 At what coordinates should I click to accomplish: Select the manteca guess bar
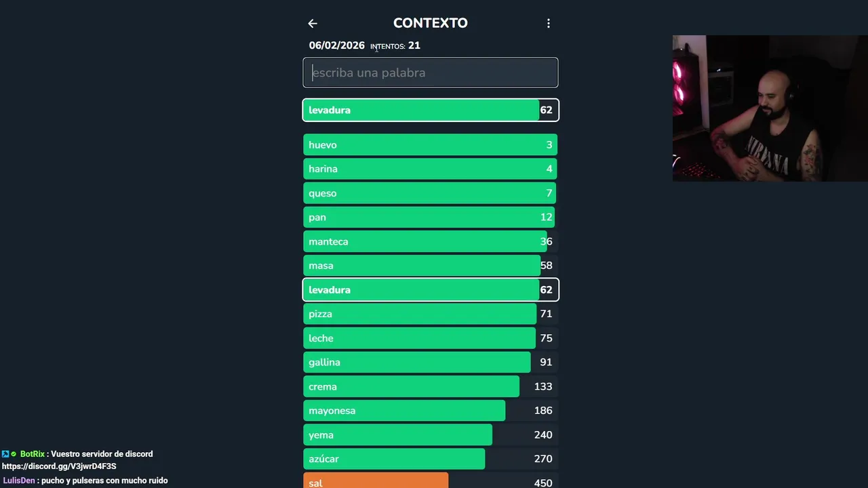[431, 241]
